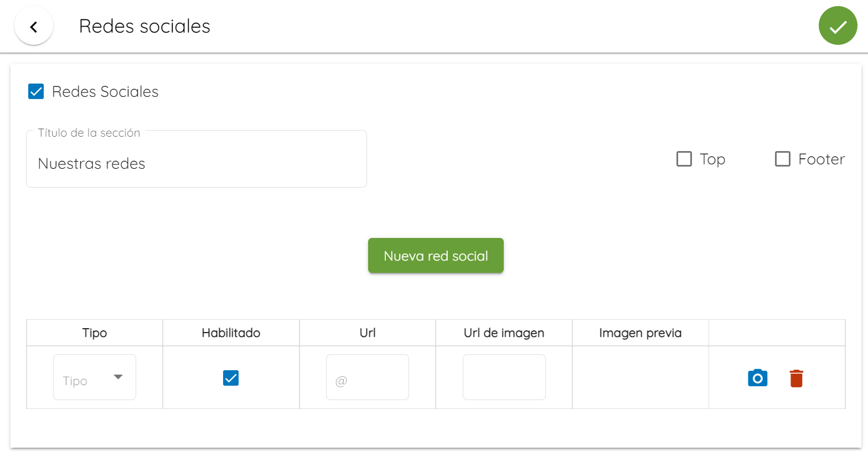Delete the row with the trash icon
This screenshot has width=868, height=451.
tap(796, 379)
